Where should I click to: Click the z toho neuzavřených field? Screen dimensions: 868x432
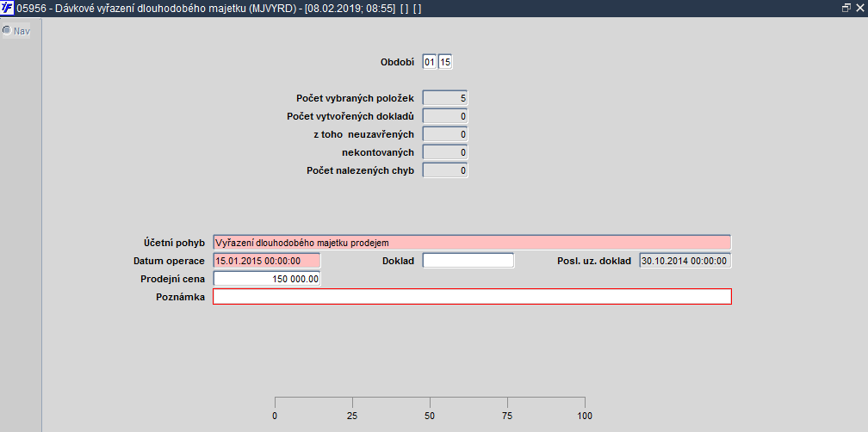(x=445, y=134)
